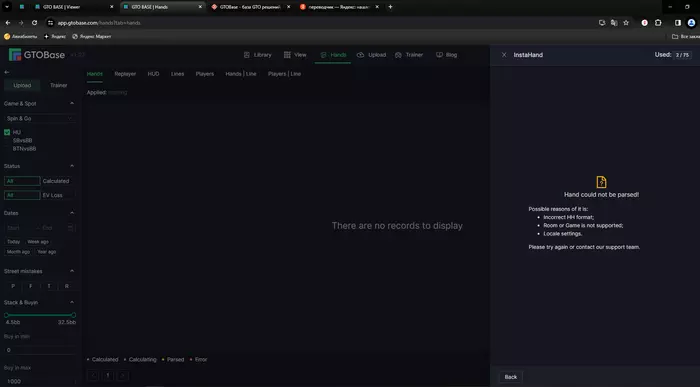
Task: Open the Яндекс Маркет bookmark
Action: (x=92, y=37)
